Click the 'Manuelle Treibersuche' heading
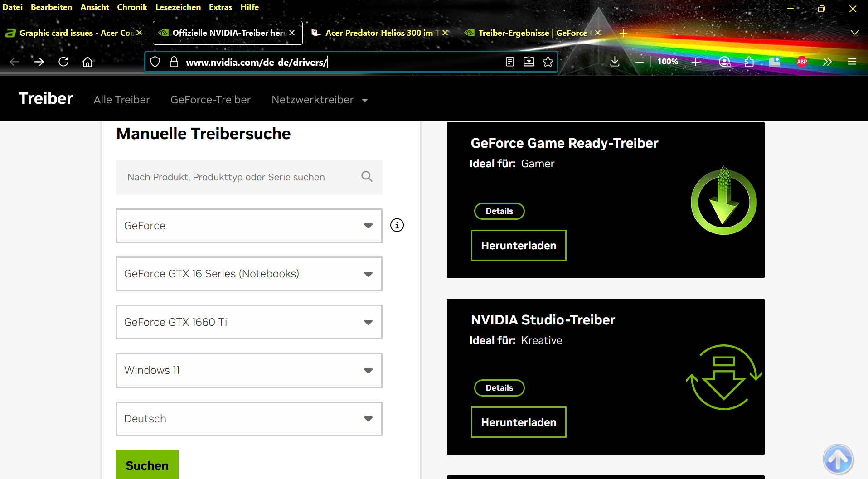Image resolution: width=868 pixels, height=479 pixels. coord(204,134)
